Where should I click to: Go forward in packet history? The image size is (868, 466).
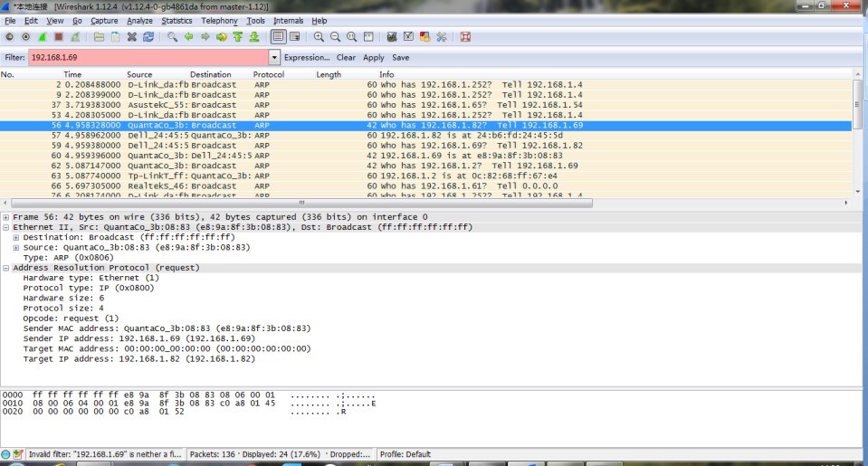205,37
